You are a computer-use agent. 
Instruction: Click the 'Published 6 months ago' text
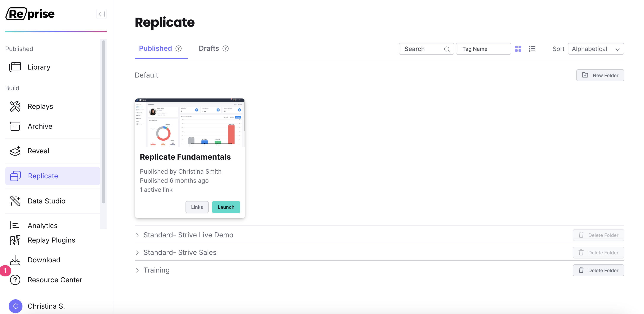174,181
